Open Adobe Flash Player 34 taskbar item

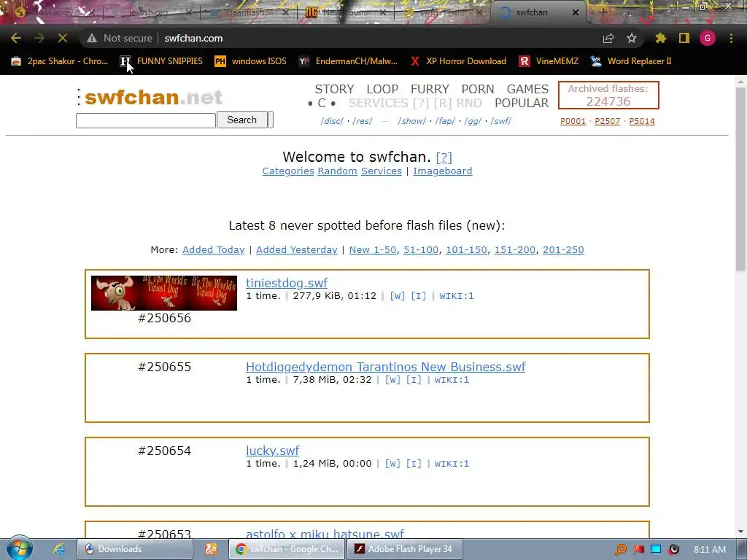click(404, 549)
